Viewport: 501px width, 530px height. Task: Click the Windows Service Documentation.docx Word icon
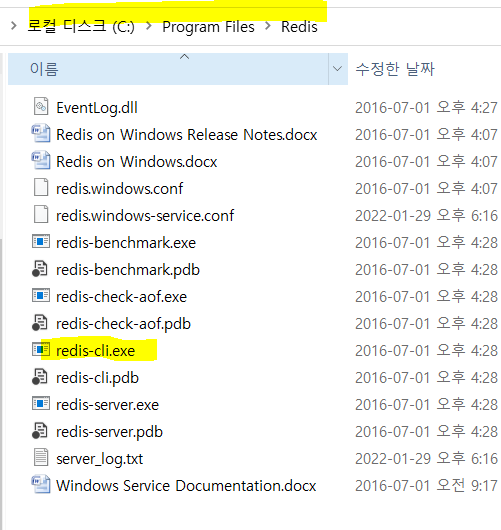click(41, 485)
